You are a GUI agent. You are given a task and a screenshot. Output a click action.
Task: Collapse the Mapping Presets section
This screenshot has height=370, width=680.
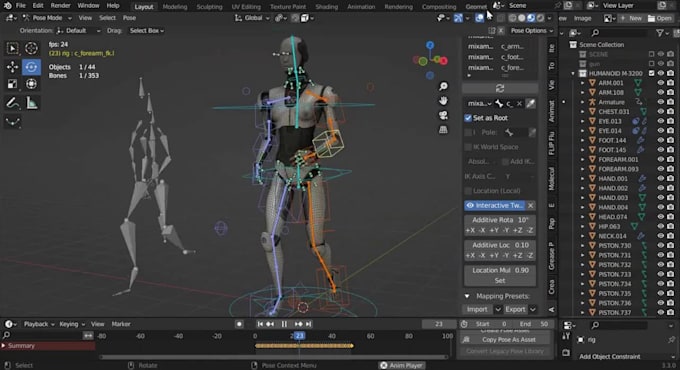(467, 296)
